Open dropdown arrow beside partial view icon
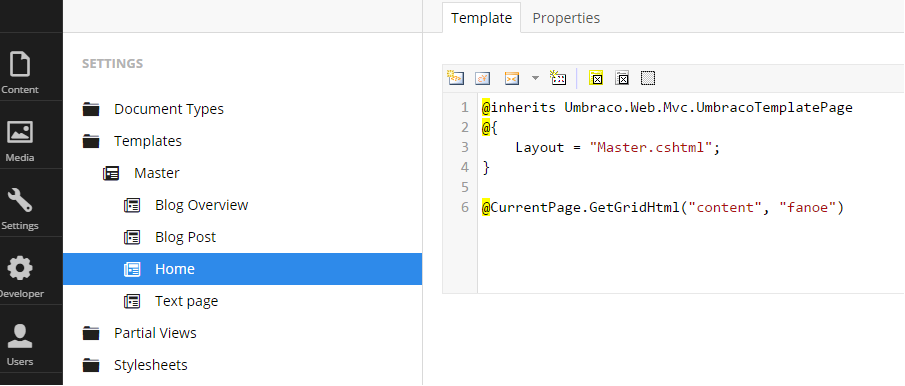The width and height of the screenshot is (905, 386). pos(535,78)
